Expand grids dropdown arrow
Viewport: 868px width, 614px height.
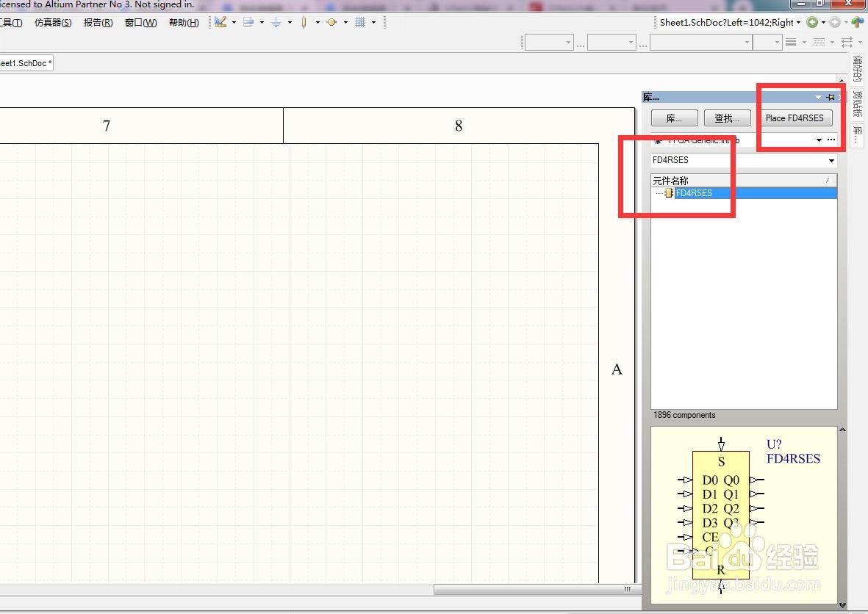tap(373, 23)
